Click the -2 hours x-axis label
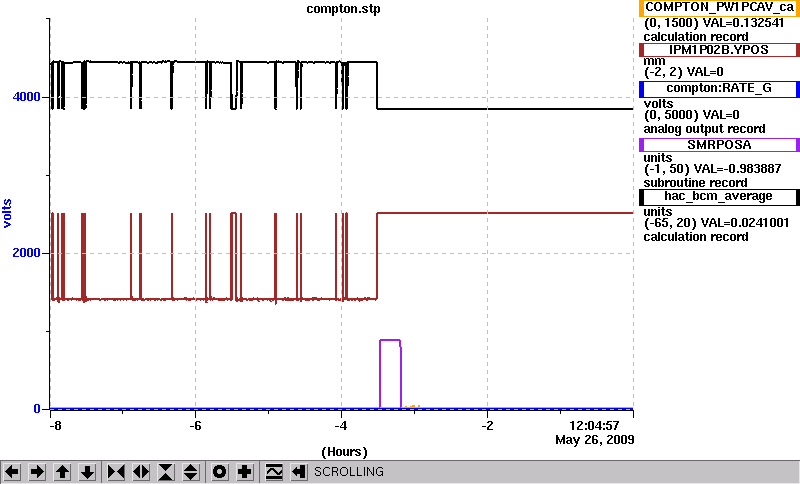800x484 pixels. (x=488, y=425)
